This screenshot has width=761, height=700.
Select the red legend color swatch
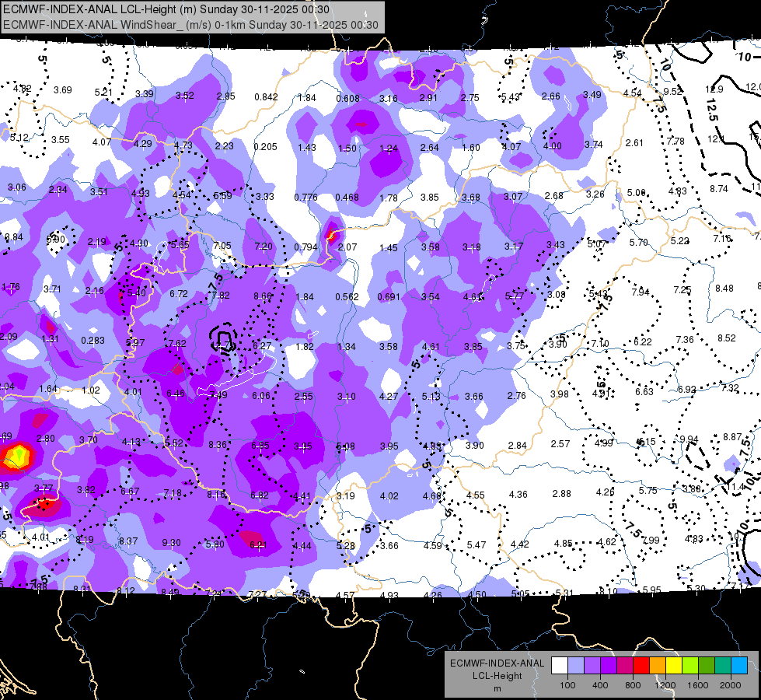[641, 666]
